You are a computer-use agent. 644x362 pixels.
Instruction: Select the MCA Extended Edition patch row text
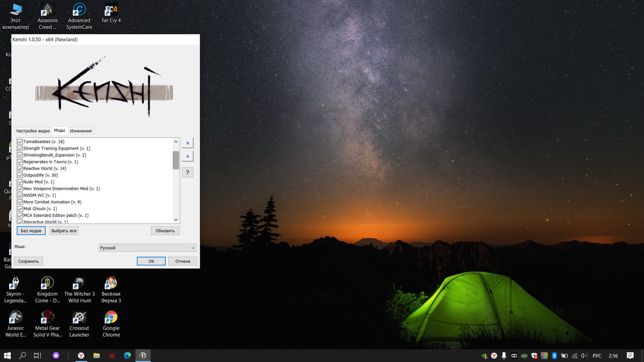point(56,216)
